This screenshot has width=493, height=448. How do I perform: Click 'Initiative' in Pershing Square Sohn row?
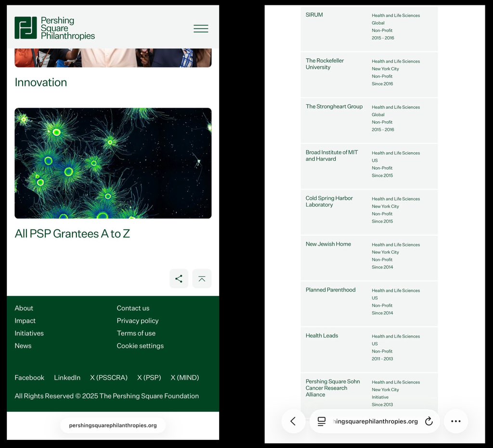(380, 397)
